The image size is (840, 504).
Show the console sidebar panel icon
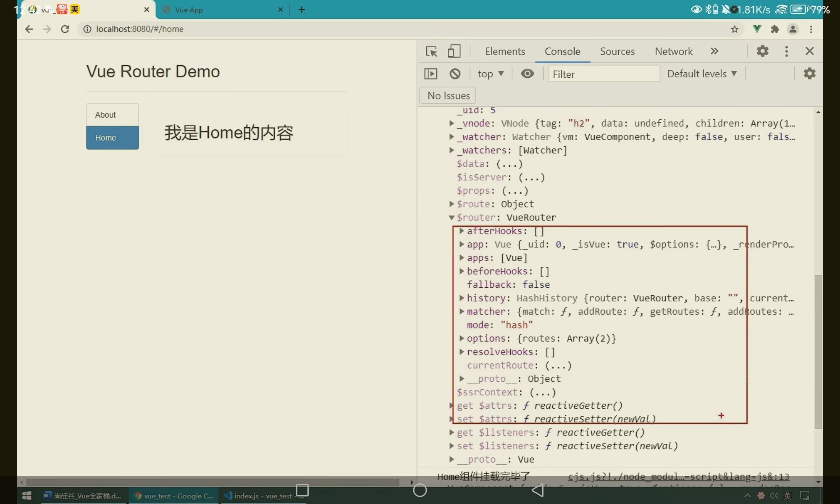430,74
